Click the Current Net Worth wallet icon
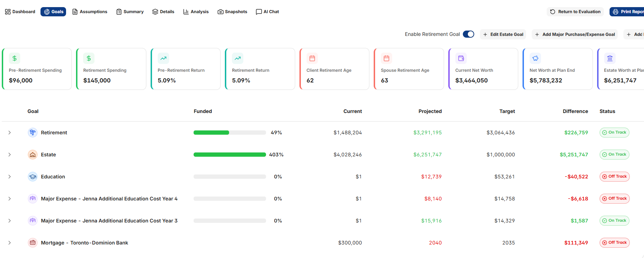Screen dimensions: 644x258 click(x=461, y=58)
